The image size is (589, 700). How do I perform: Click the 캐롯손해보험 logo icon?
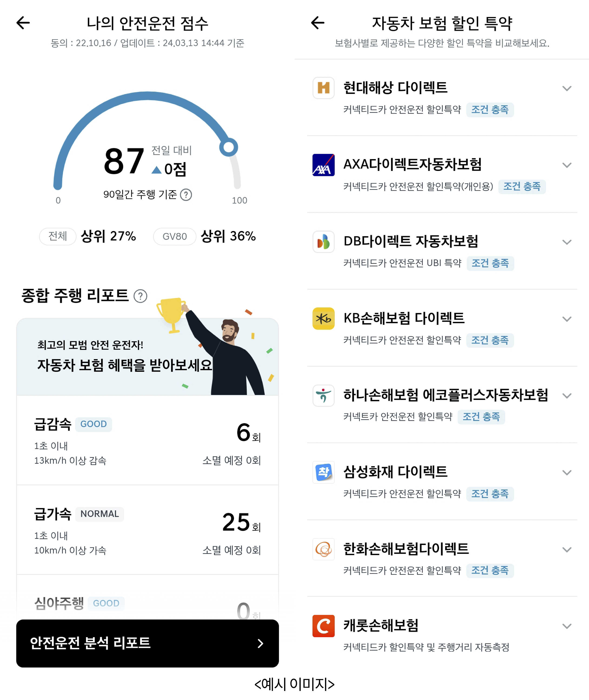323,626
